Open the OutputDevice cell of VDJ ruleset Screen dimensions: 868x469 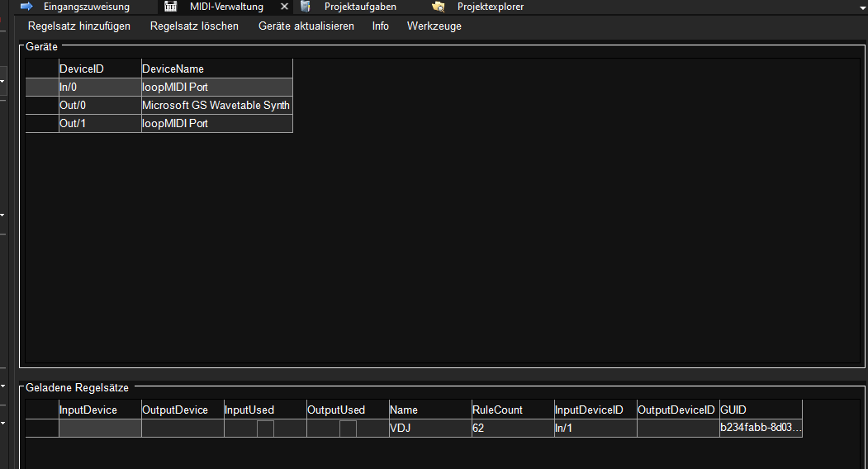(x=183, y=429)
